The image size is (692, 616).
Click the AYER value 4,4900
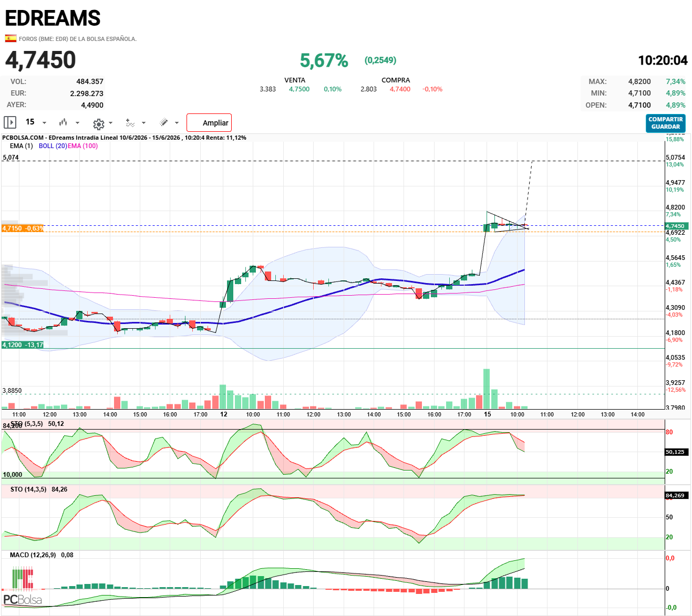pyautogui.click(x=92, y=105)
